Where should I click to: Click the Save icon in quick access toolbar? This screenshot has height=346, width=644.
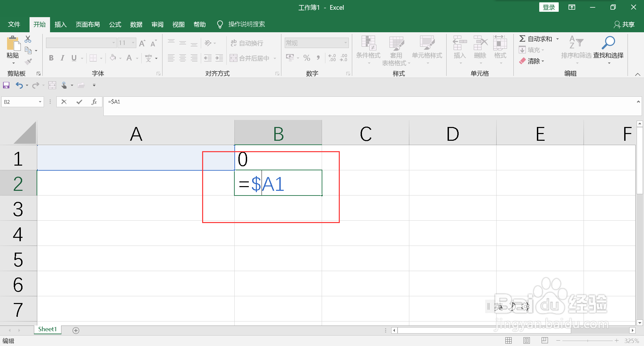(x=6, y=85)
